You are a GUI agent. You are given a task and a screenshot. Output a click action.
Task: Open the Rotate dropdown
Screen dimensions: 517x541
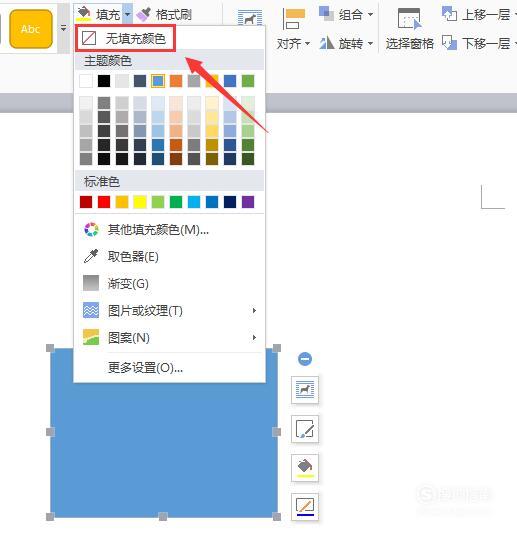(356, 44)
